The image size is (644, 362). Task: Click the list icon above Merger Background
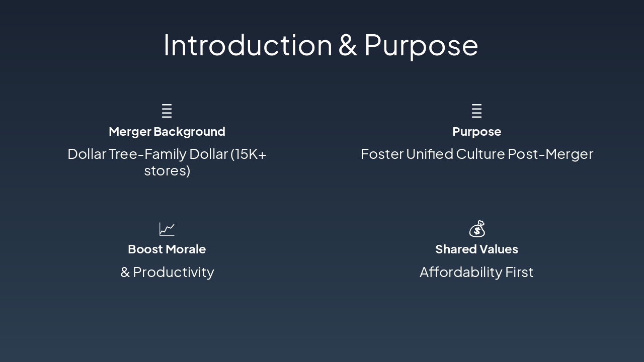pos(167,111)
